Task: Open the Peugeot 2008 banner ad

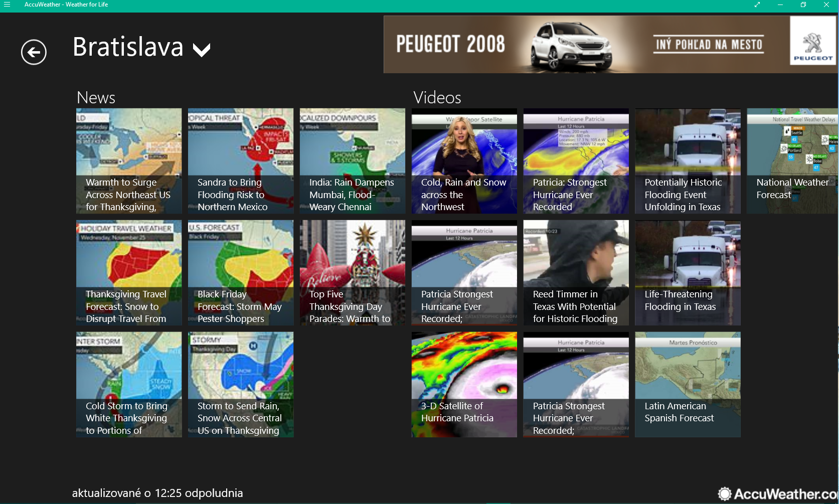Action: click(x=610, y=45)
